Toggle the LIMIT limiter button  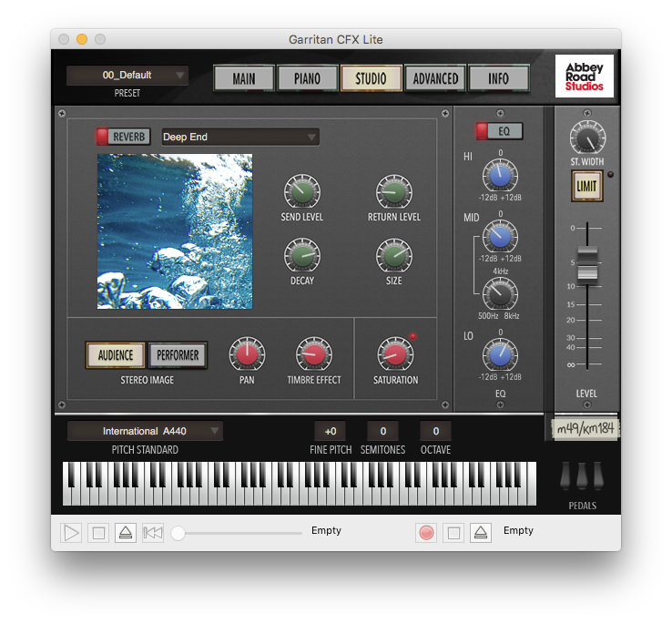586,186
